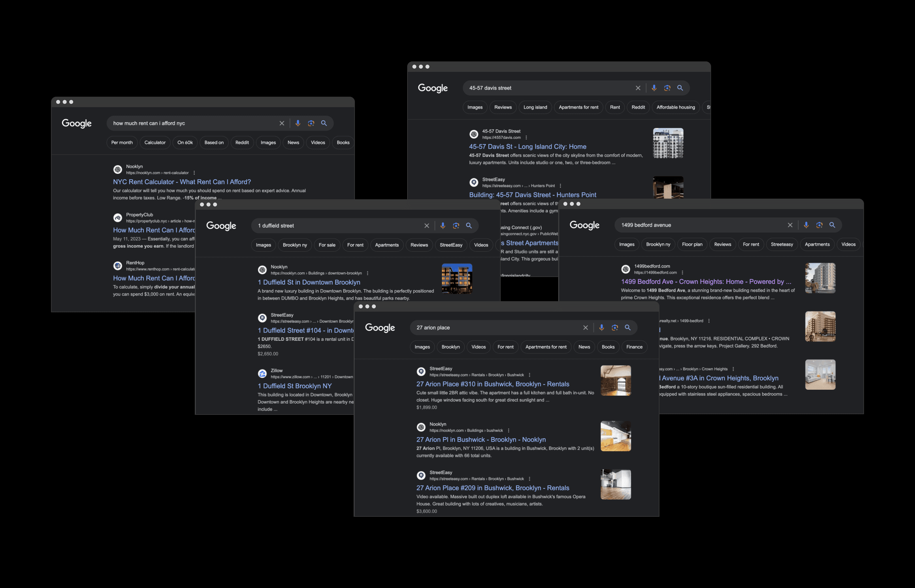Select the 'Per month' filter chip
The height and width of the screenshot is (588, 915).
[122, 142]
